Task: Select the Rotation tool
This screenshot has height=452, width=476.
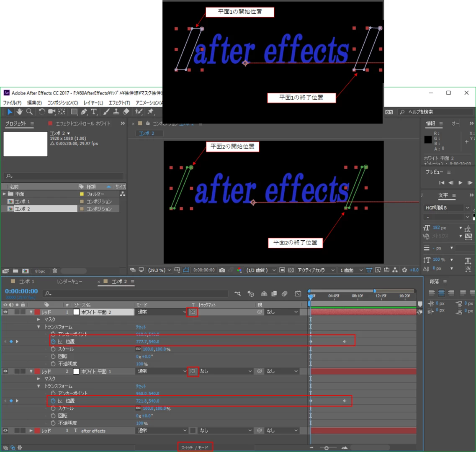Action: coord(42,112)
